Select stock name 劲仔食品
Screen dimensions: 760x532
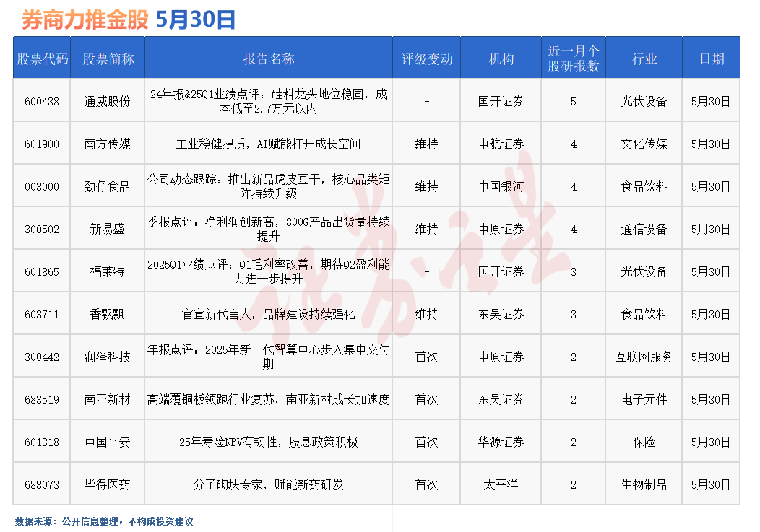[x=108, y=186]
